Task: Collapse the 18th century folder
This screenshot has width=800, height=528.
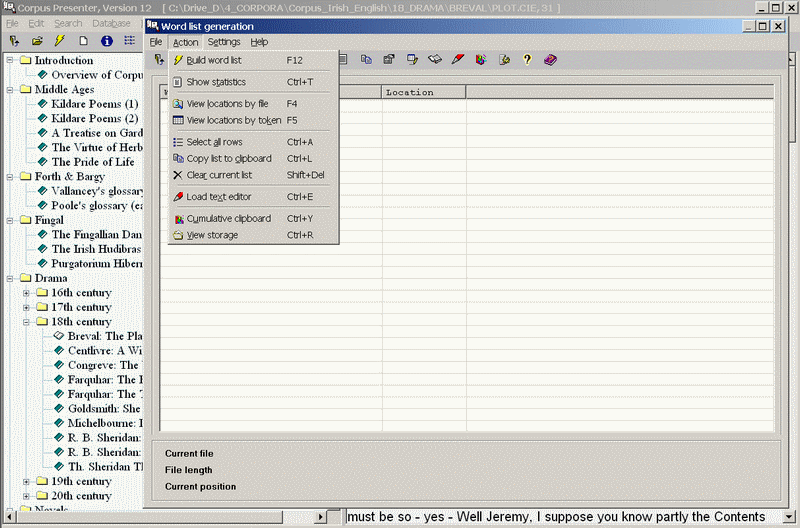Action: coord(27,322)
